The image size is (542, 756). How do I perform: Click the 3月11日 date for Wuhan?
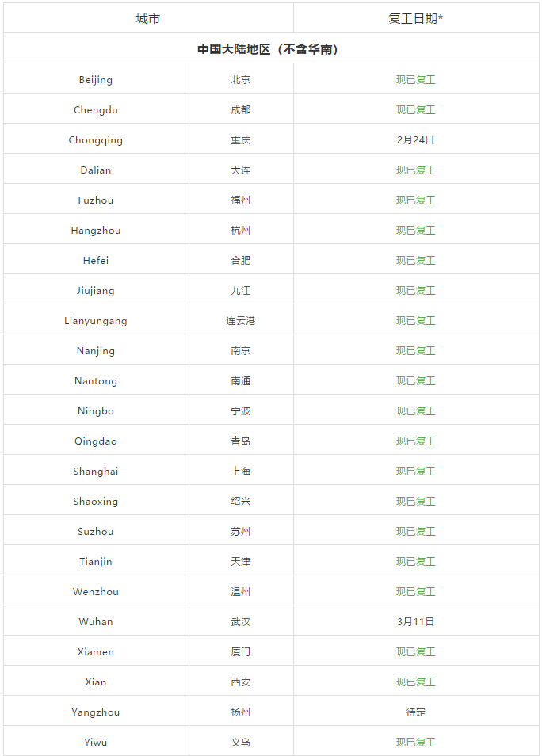pos(416,622)
